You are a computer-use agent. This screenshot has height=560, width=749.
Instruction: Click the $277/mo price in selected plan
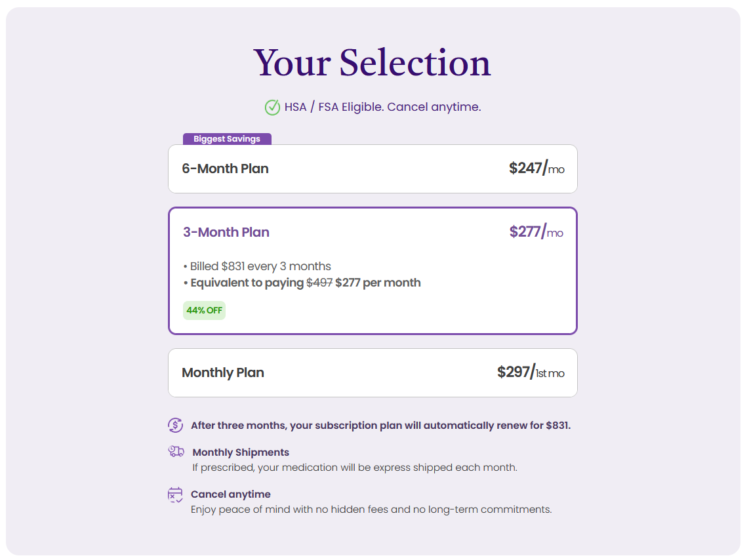(x=536, y=232)
